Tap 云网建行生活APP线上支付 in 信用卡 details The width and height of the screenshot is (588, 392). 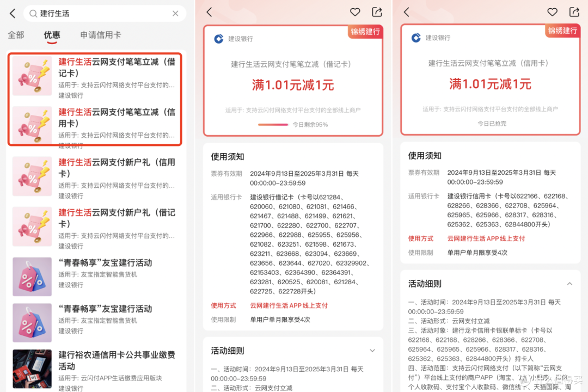point(486,238)
